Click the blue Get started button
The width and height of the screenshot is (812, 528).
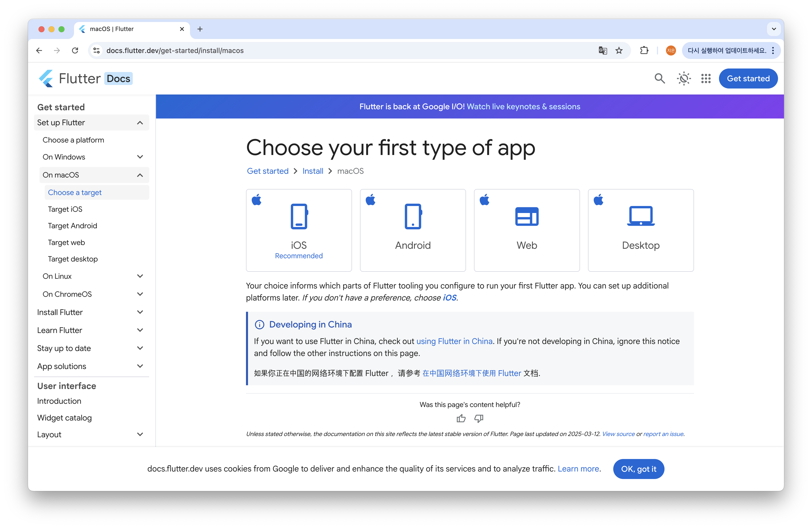(x=748, y=78)
